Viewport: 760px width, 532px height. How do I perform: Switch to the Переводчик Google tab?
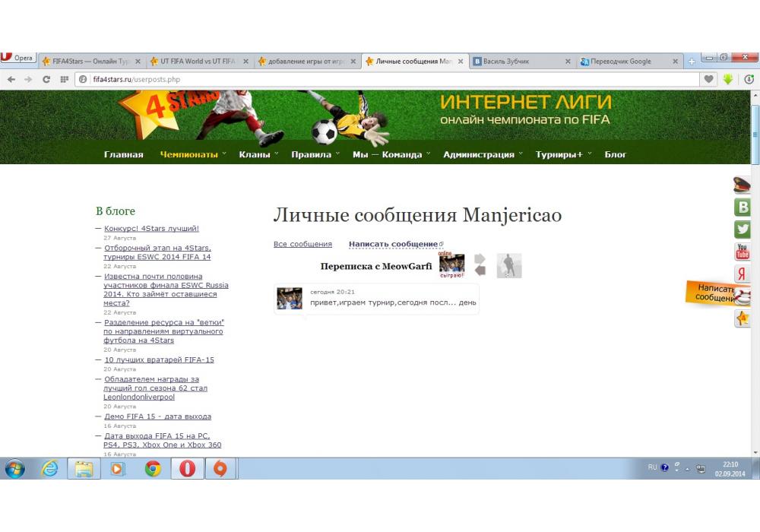(x=621, y=62)
